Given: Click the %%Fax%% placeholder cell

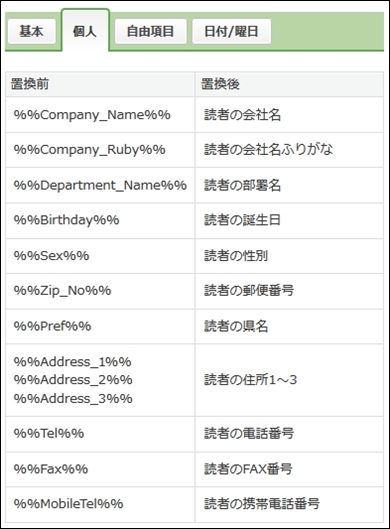Looking at the screenshot, I should click(x=100, y=469).
